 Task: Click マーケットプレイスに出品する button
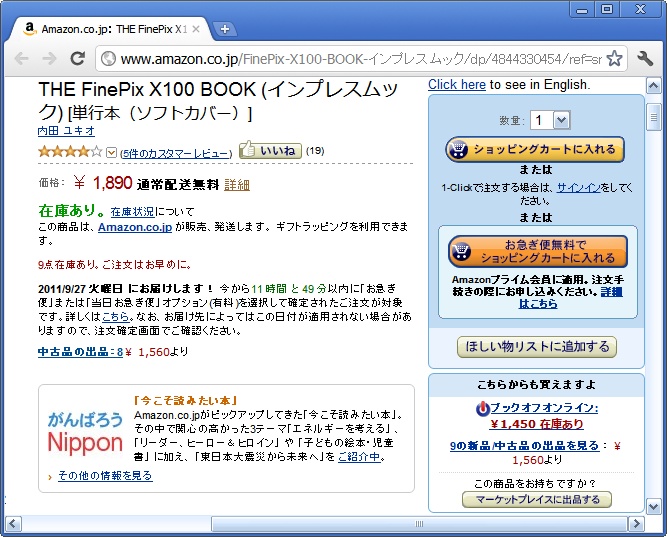[x=537, y=500]
